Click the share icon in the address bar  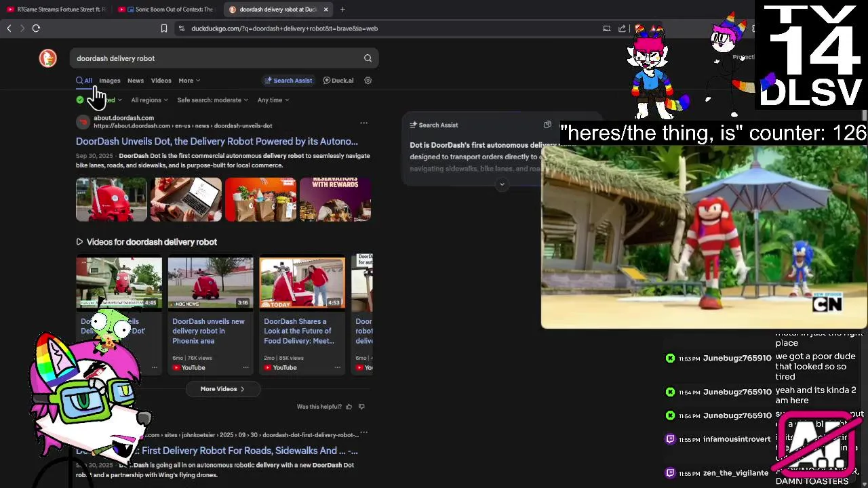[622, 28]
